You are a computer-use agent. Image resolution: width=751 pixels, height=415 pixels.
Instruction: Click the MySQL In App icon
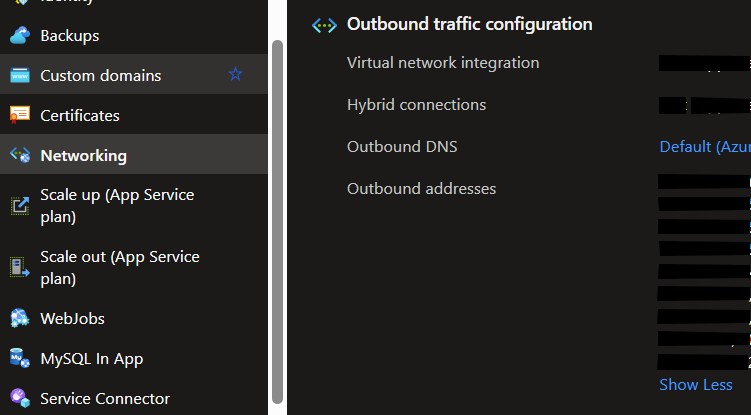(x=19, y=359)
